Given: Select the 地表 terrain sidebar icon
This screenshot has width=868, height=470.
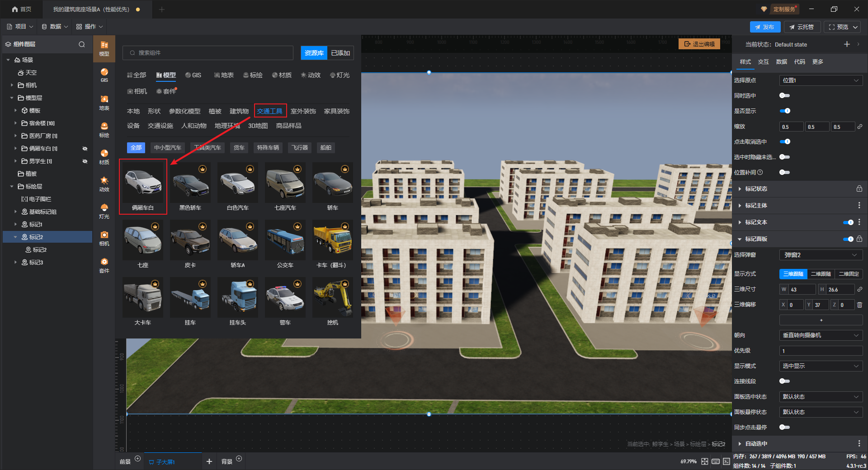Looking at the screenshot, I should click(x=104, y=102).
